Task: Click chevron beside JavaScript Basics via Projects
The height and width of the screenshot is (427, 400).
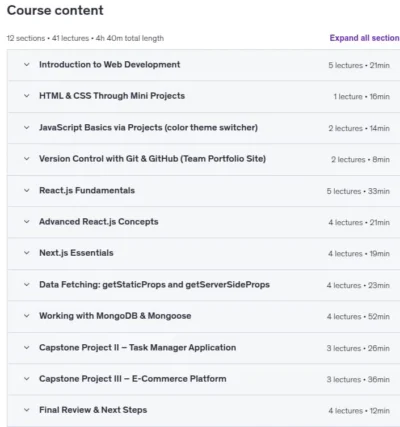Action: [27, 128]
